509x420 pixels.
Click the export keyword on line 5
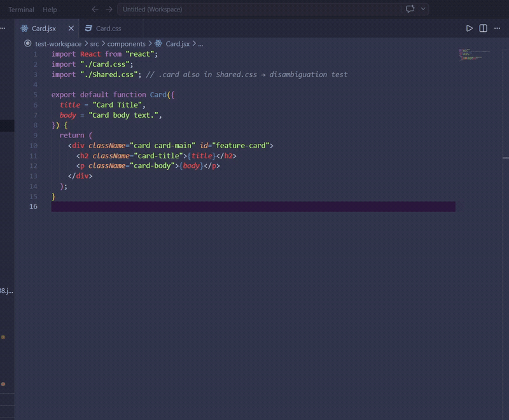click(x=63, y=95)
